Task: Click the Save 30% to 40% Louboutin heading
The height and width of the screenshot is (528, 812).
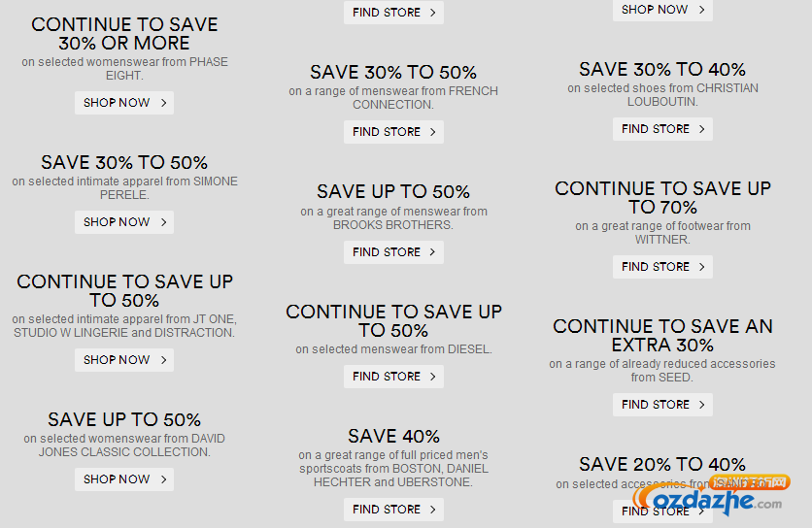Action: point(662,69)
